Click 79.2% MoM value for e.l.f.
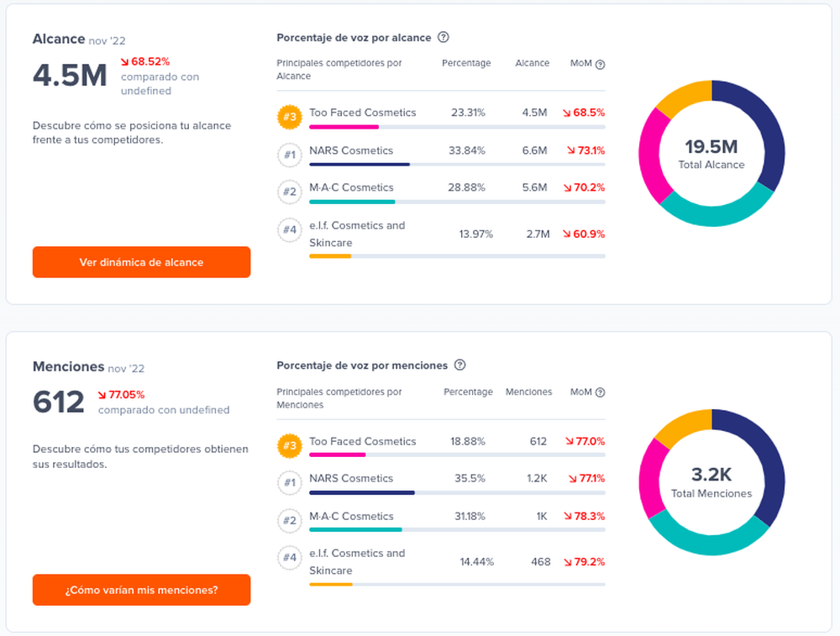The width and height of the screenshot is (840, 636). tap(590, 562)
